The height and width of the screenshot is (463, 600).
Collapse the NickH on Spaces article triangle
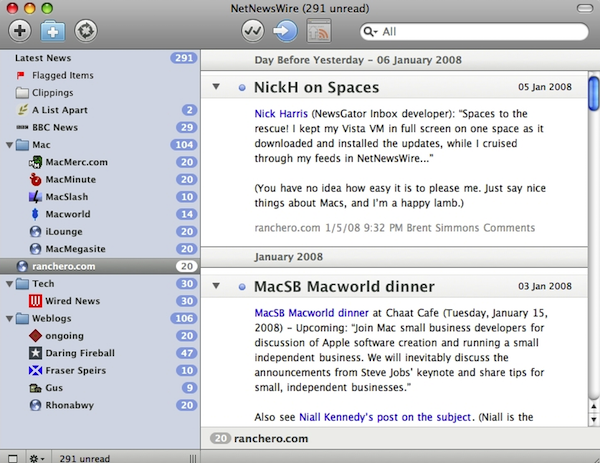[x=216, y=88]
